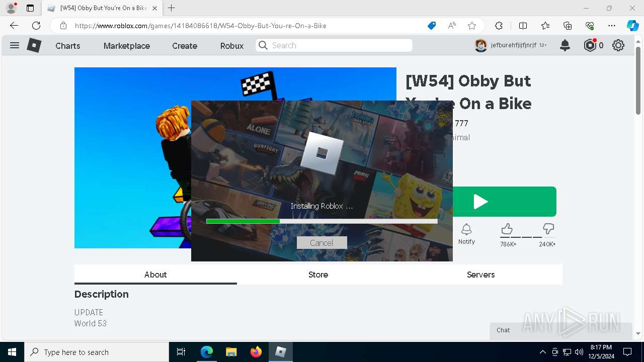Open the Robux balance icon
Image resolution: width=644 pixels, height=362 pixels.
tap(590, 46)
